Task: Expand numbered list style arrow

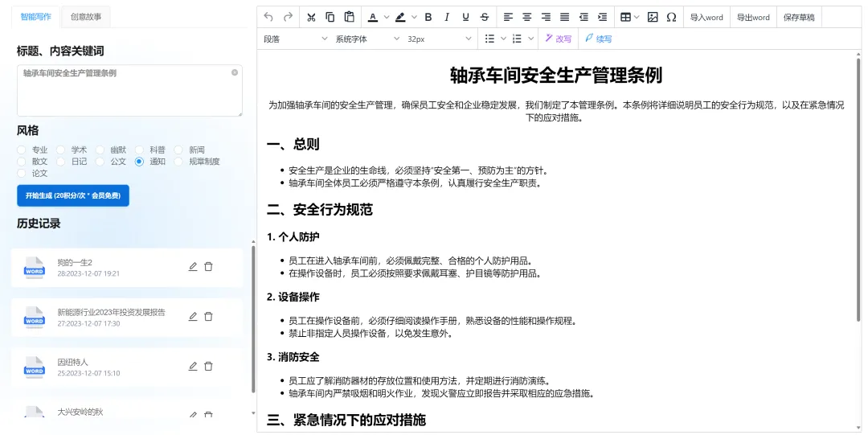Action: [x=531, y=39]
